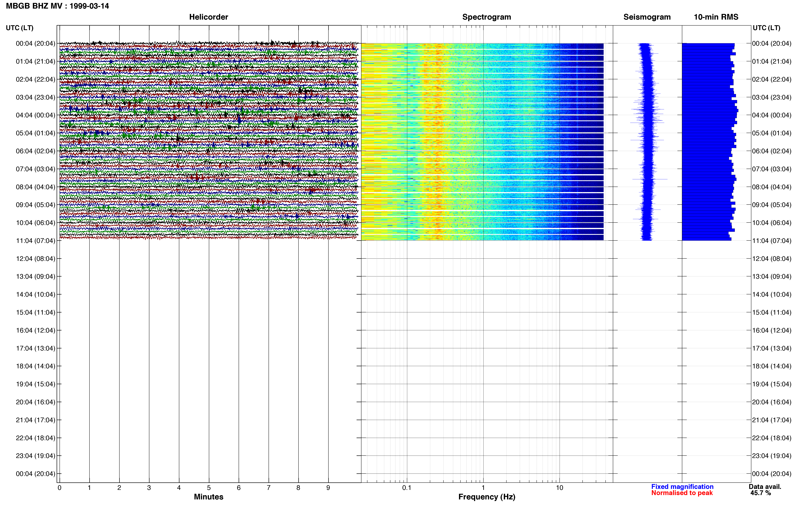Screen dimensions: 812x508
Task: Click '13:04 (09:04)' on the left time axis
Action: click(x=36, y=277)
